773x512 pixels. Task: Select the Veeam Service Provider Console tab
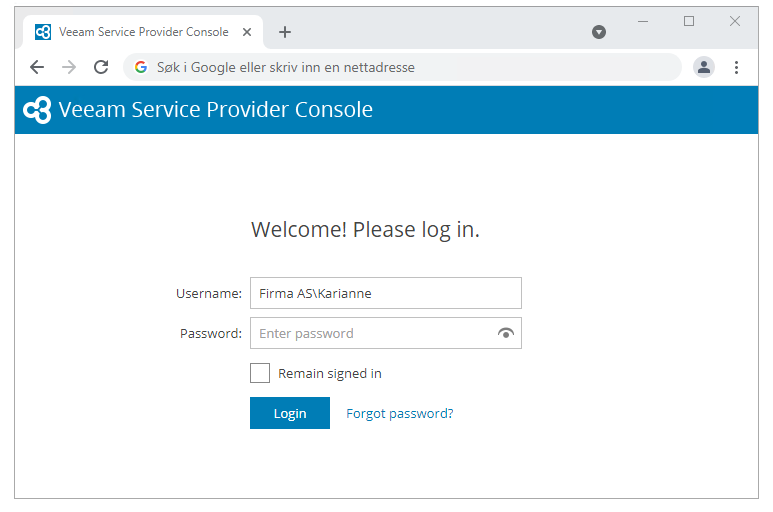pos(140,32)
